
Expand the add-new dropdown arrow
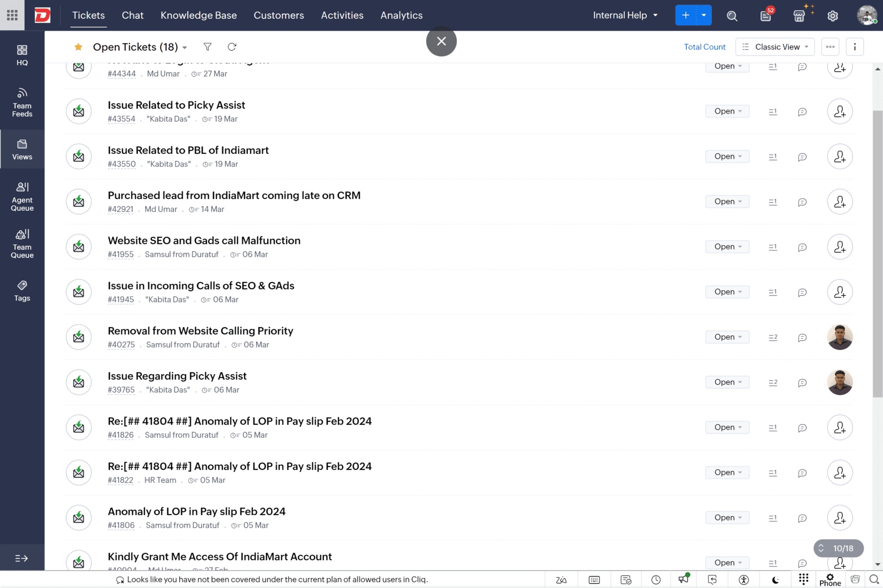[704, 15]
